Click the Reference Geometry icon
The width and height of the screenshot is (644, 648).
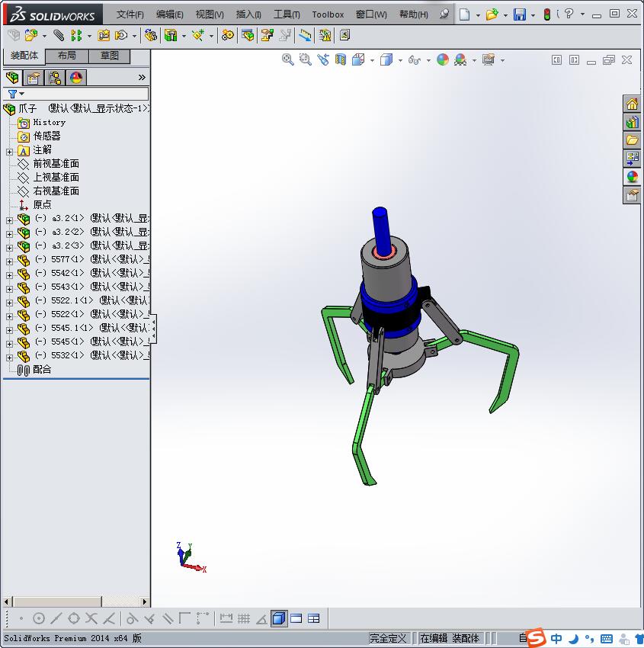198,36
